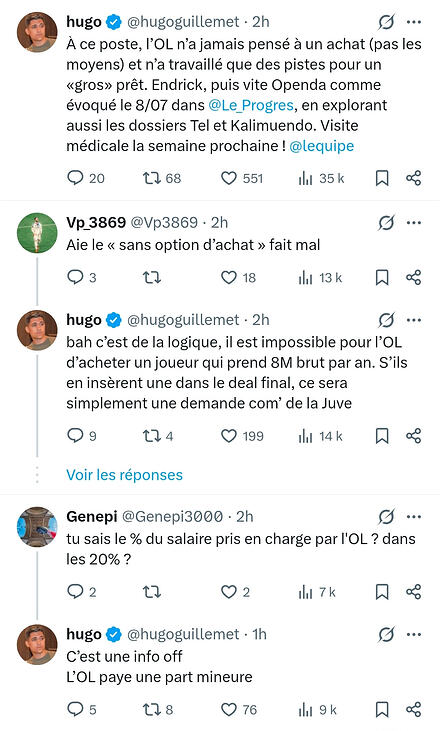Bookmark Genepi's tweet about salary percentage

pyautogui.click(x=382, y=592)
